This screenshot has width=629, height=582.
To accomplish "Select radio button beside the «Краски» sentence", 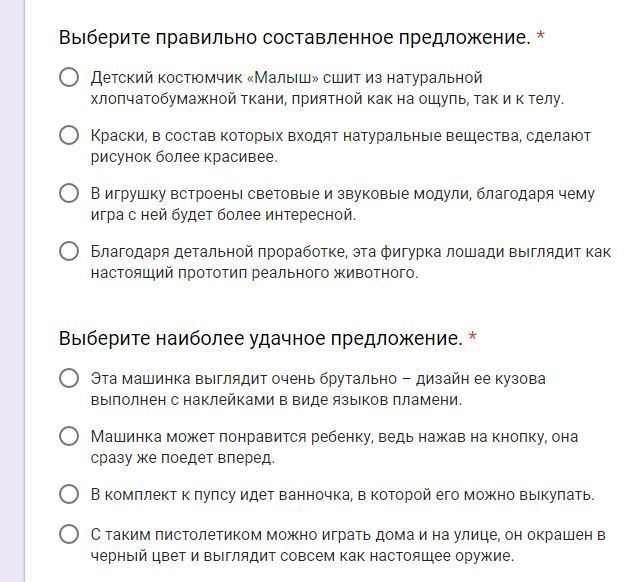I will tap(69, 136).
